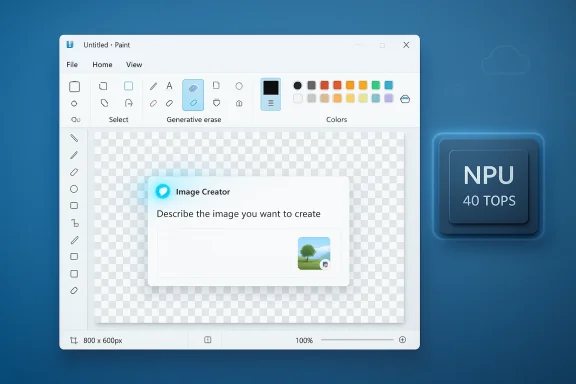The width and height of the screenshot is (576, 384).
Task: Close the Paint window
Action: click(x=406, y=45)
